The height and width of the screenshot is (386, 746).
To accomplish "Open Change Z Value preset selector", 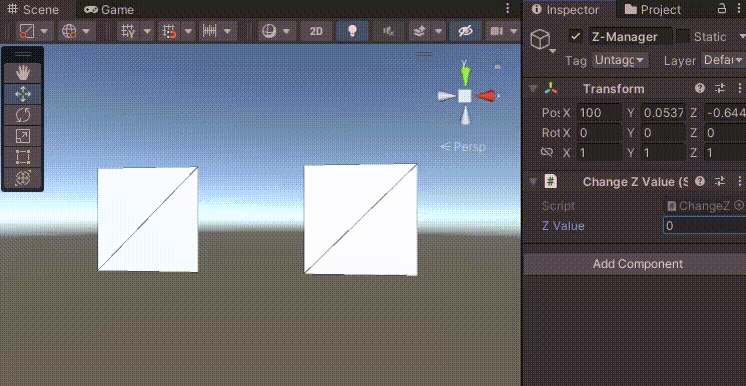I will pos(720,181).
